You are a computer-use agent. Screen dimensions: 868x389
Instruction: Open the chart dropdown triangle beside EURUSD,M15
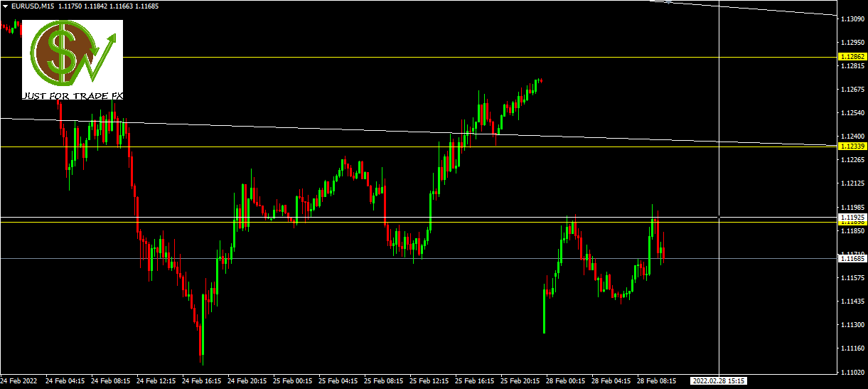point(5,6)
